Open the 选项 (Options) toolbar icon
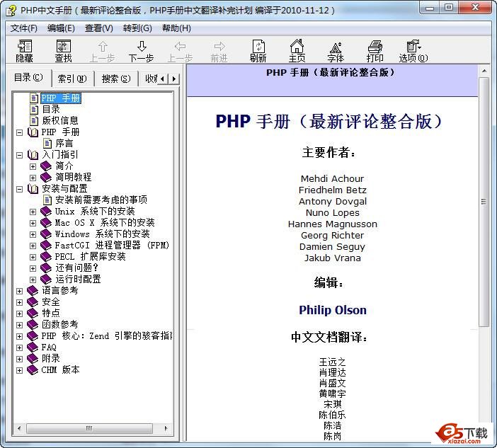Viewport: 497px width, 448px height. coord(413,51)
